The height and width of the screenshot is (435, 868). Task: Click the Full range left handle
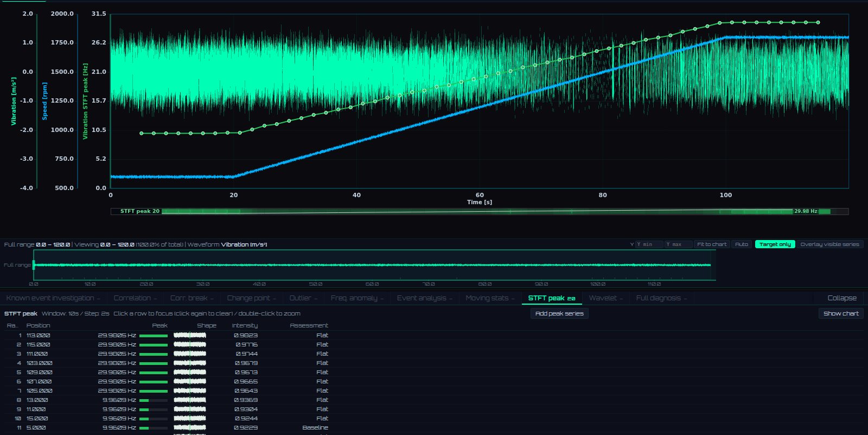34,265
